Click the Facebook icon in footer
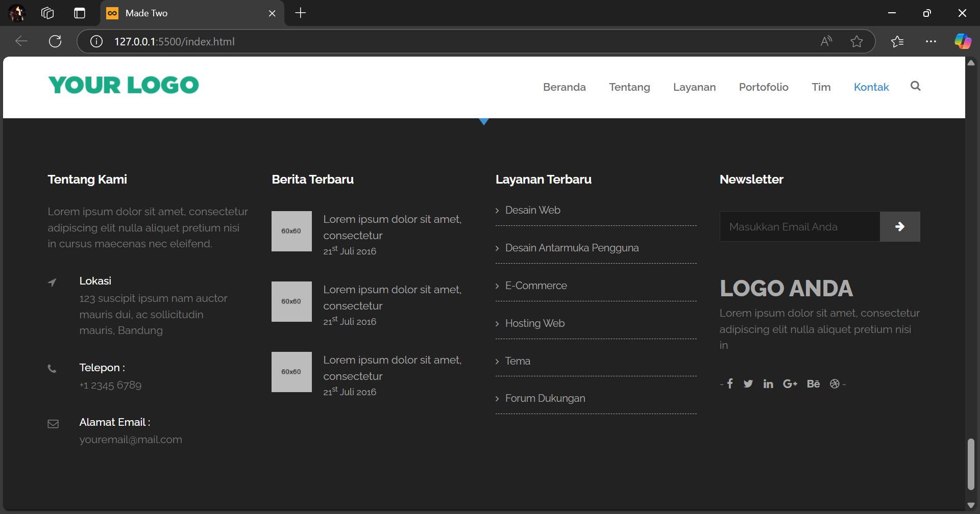The image size is (980, 514). (x=730, y=383)
